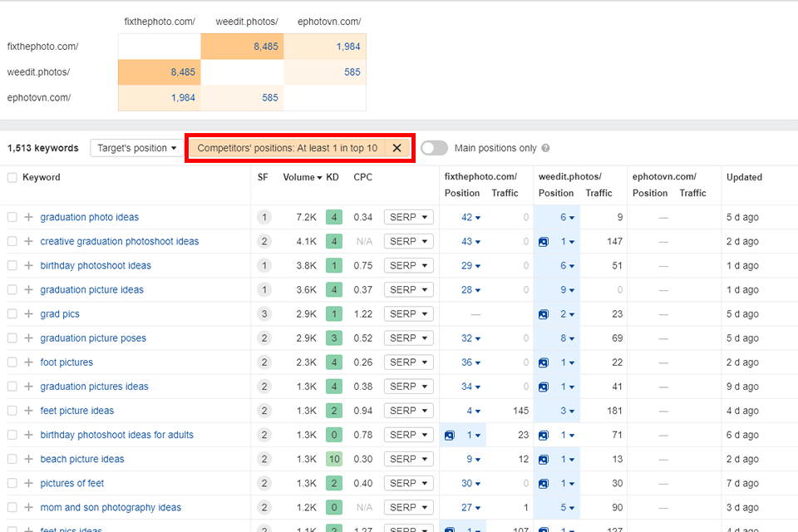798x532 pixels.
Task: Click plus icon for birthday photoshoot ideas for adults
Action: pos(28,435)
